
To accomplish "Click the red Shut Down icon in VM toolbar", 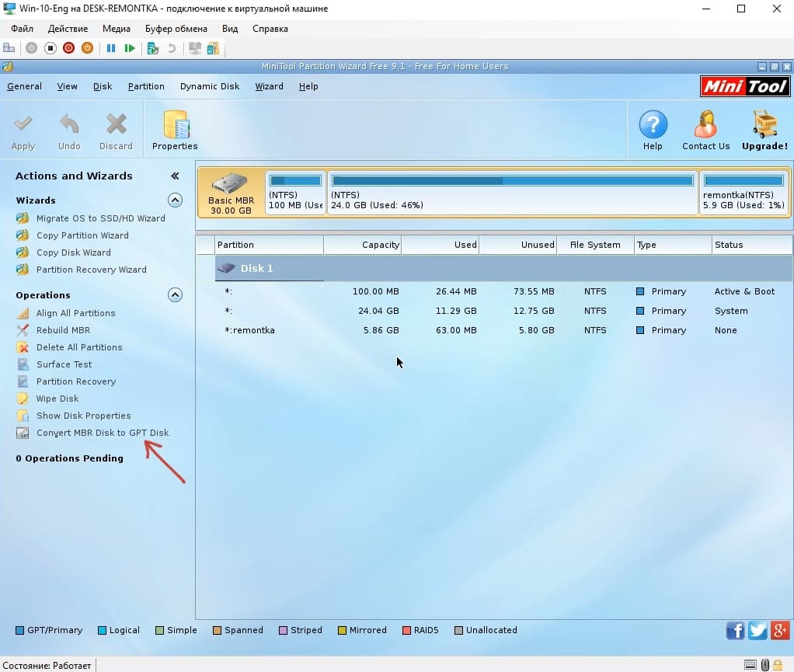I will (x=69, y=48).
